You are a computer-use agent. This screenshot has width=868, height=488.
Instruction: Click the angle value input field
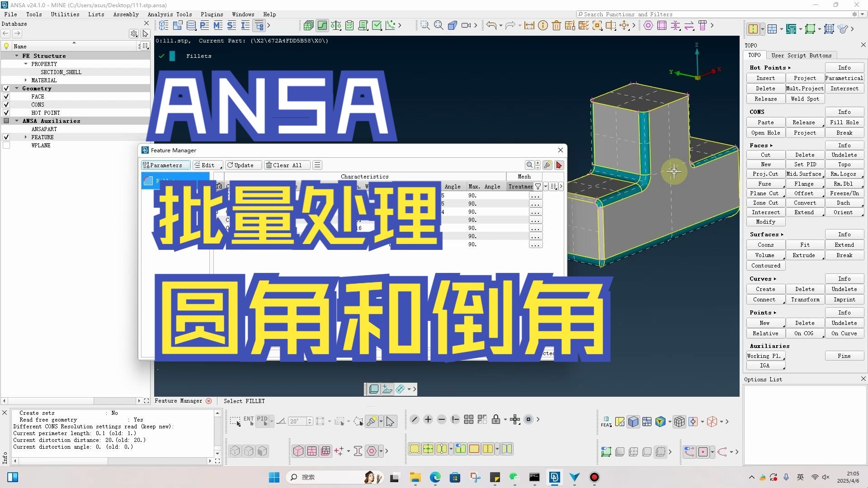[x=297, y=422]
